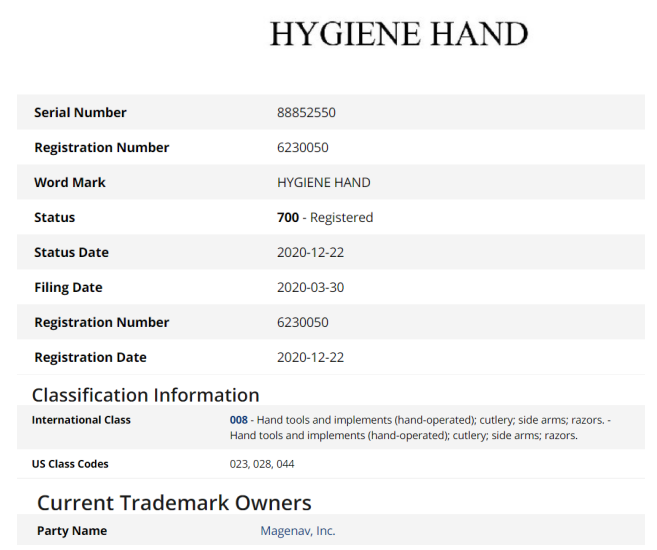Open the 008 international class link
The width and height of the screenshot is (657, 550).
(x=238, y=420)
